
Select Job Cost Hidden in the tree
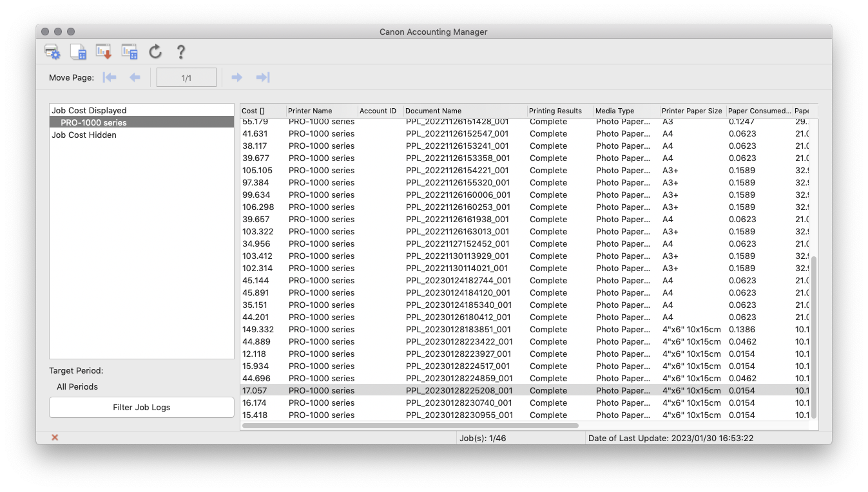[x=84, y=135]
